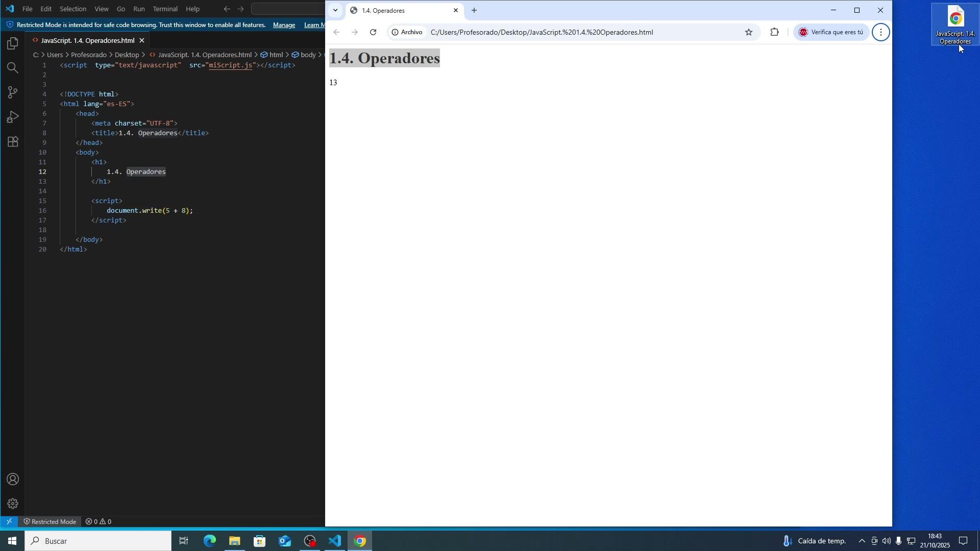Go back in Chrome browser
This screenshot has width=980, height=551.
[336, 32]
